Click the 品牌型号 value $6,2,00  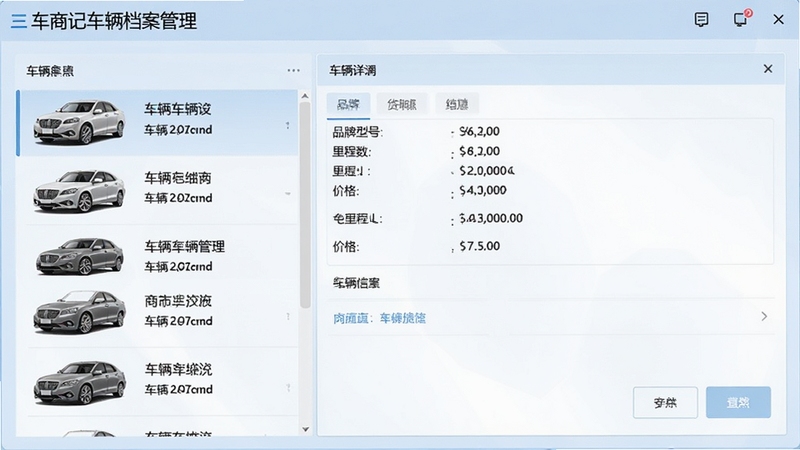[479, 132]
